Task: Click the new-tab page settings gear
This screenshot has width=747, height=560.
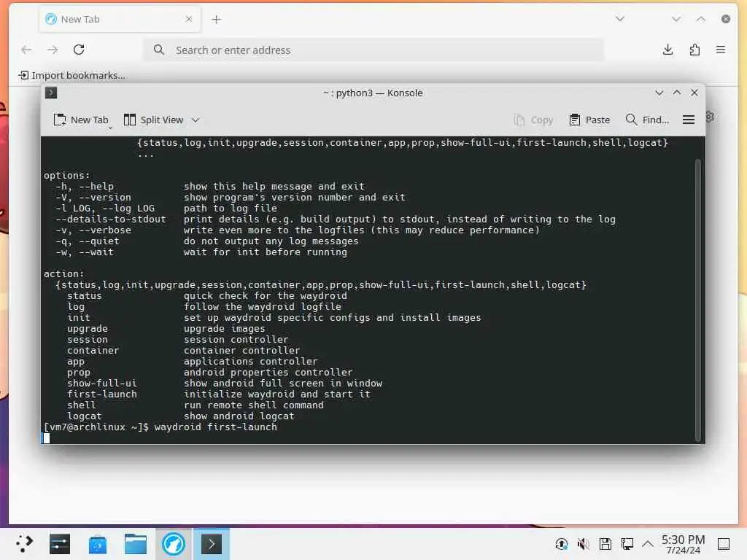Action: pos(710,117)
